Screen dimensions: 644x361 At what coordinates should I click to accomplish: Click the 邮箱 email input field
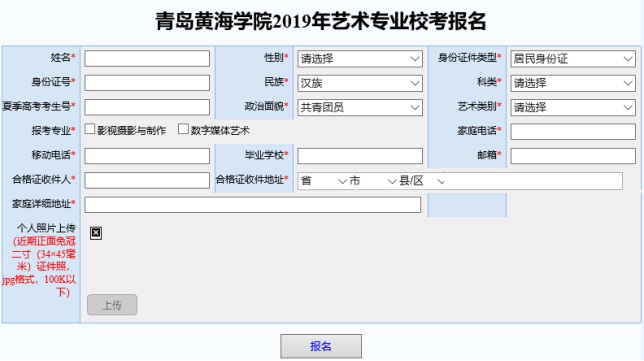pyautogui.click(x=573, y=156)
